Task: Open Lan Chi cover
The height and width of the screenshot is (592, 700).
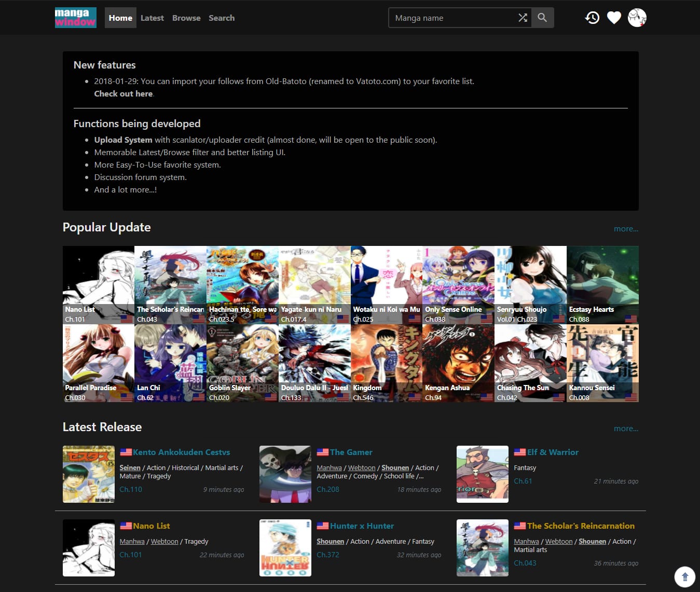Action: point(170,363)
